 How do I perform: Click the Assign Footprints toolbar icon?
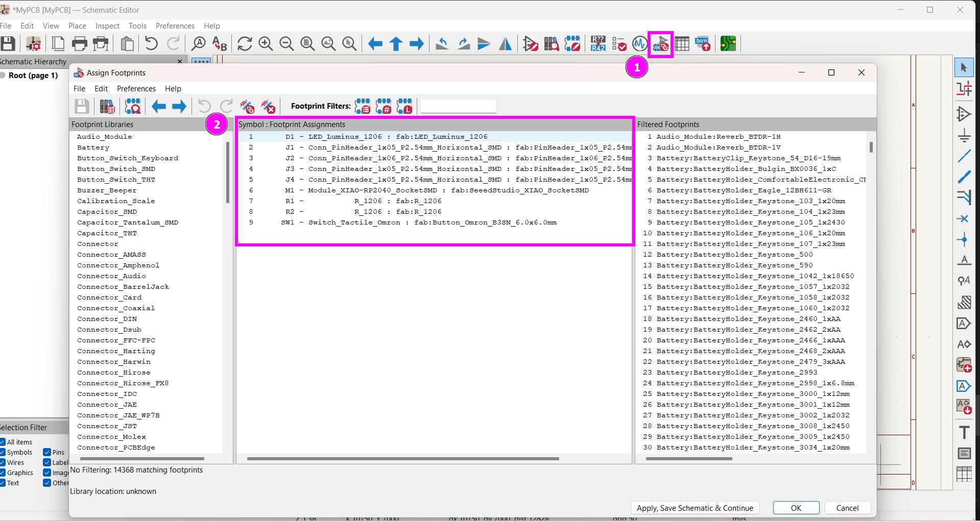(x=661, y=44)
